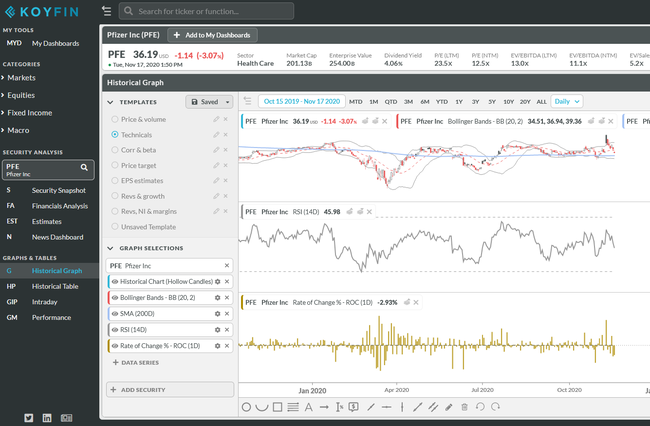Toggle visibility of Historical Chart series
650x426 pixels.
point(115,281)
